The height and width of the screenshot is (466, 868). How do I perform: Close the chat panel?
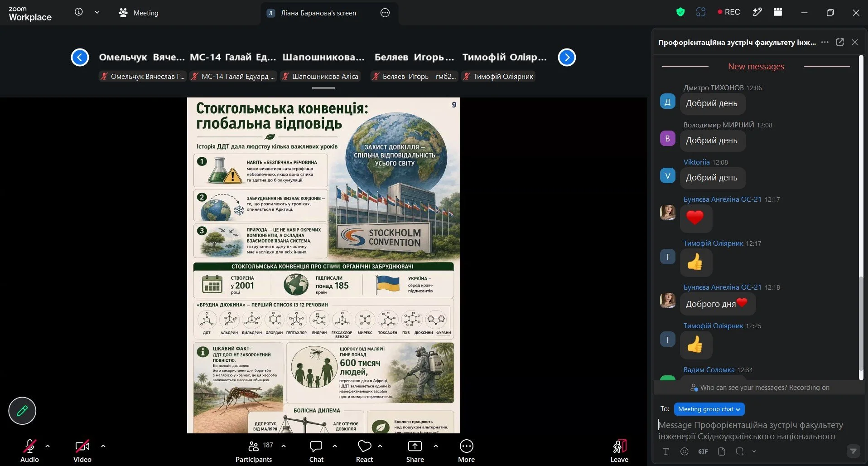point(855,42)
